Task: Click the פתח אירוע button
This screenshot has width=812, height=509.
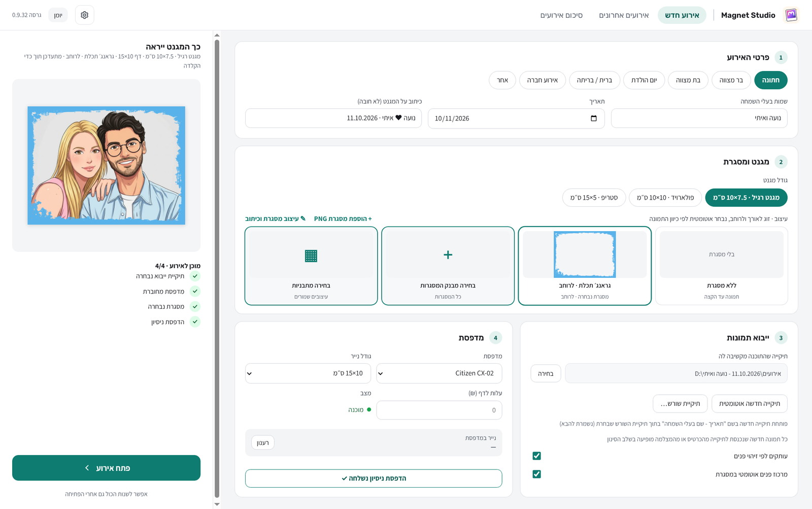Action: (106, 468)
